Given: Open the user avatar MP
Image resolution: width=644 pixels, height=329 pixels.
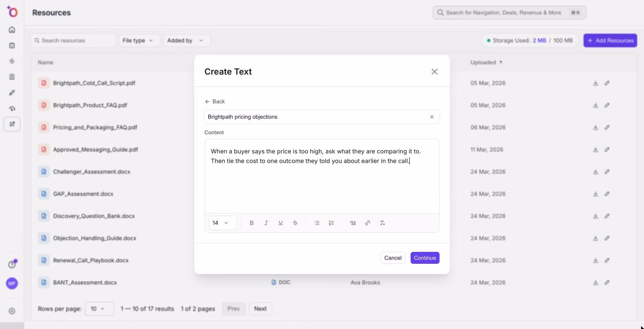Looking at the screenshot, I should (12, 283).
